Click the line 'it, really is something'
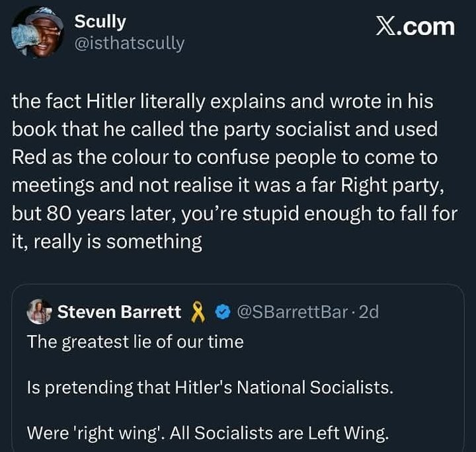The width and height of the screenshot is (476, 452). click(x=106, y=243)
